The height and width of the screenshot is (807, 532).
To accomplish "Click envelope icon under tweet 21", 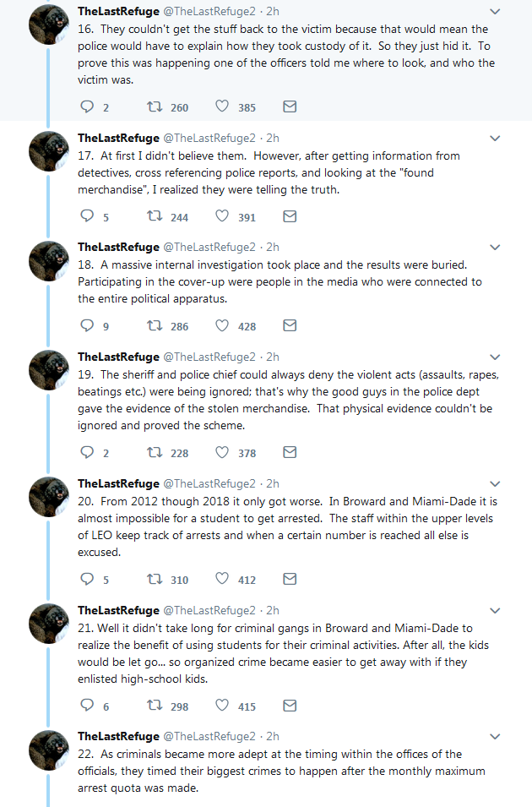I will [x=289, y=706].
